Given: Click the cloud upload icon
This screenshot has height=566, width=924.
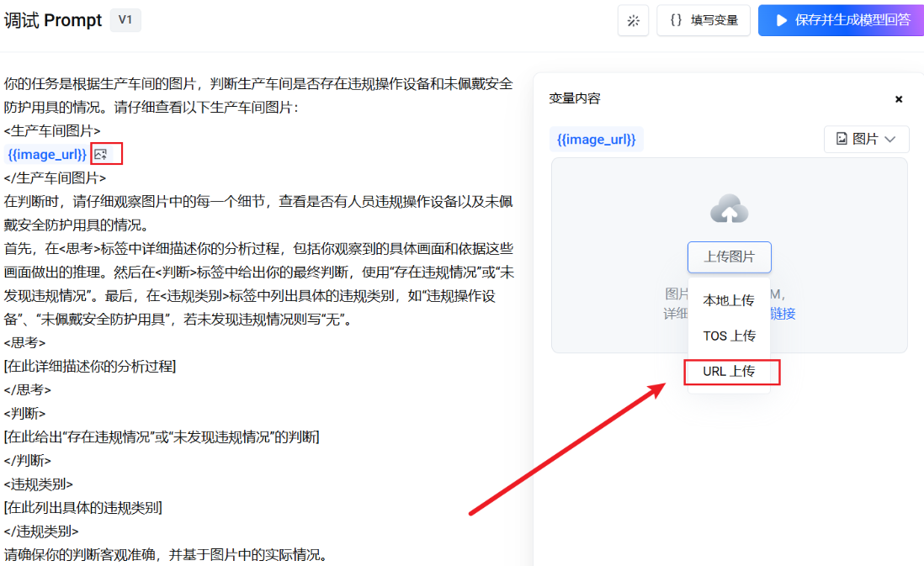Looking at the screenshot, I should point(730,209).
